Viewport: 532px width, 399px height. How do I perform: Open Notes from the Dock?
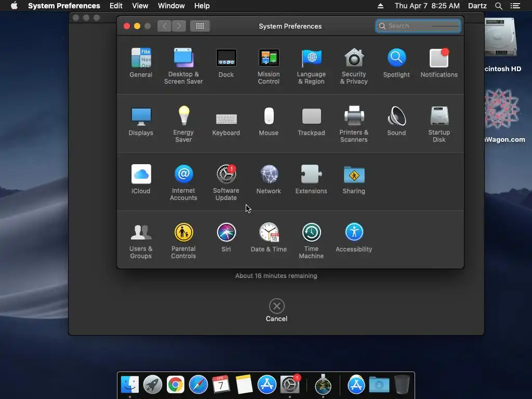pos(244,385)
